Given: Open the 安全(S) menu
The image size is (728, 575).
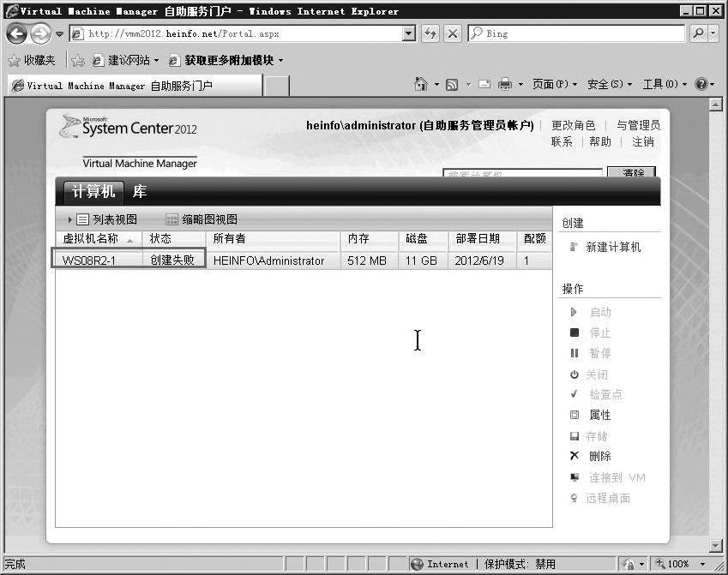Looking at the screenshot, I should 610,85.
